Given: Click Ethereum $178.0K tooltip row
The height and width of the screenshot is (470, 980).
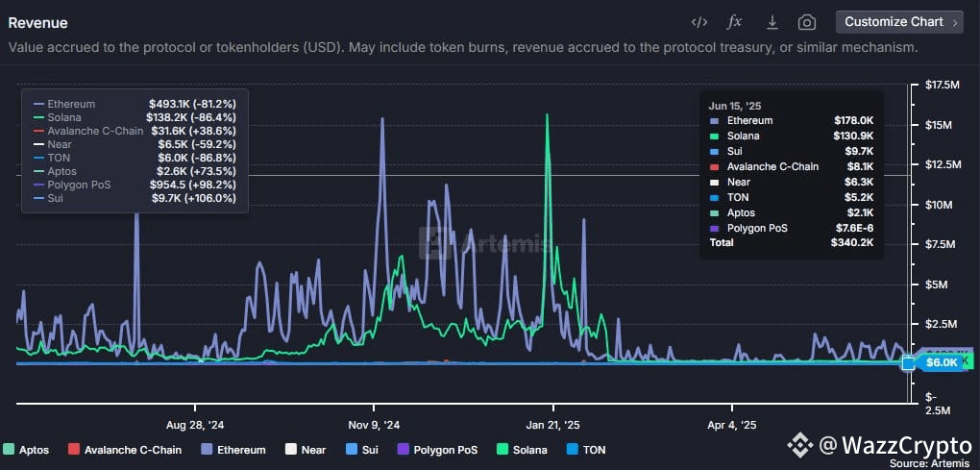Looking at the screenshot, I should pyautogui.click(x=792, y=121).
